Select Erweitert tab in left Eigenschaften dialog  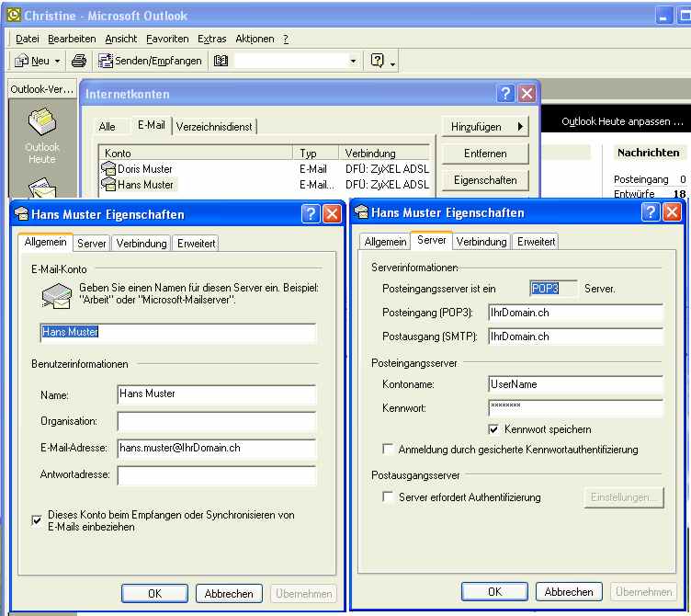click(x=196, y=244)
